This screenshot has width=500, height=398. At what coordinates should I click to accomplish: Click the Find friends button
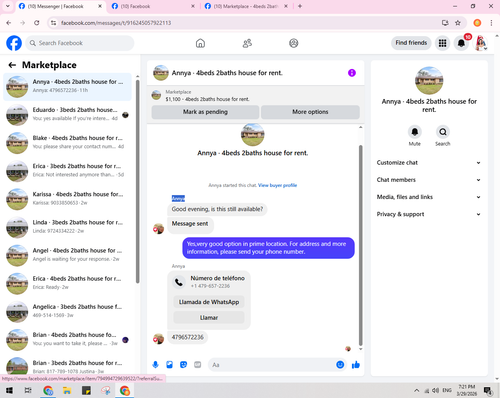[x=411, y=43]
